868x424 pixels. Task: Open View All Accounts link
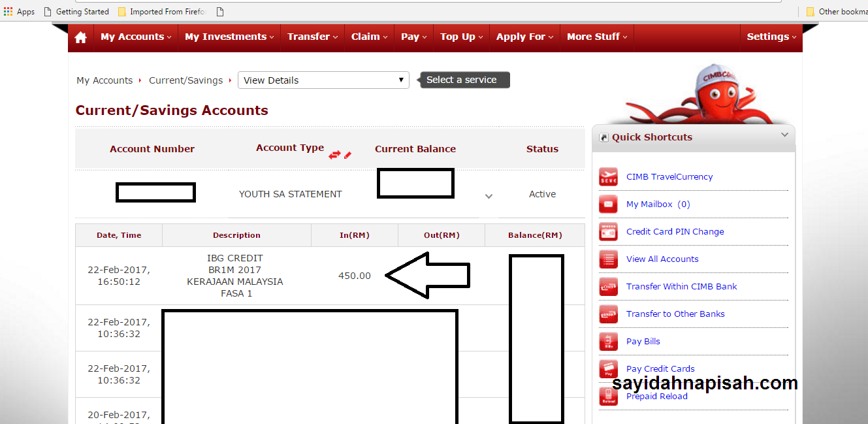[662, 259]
